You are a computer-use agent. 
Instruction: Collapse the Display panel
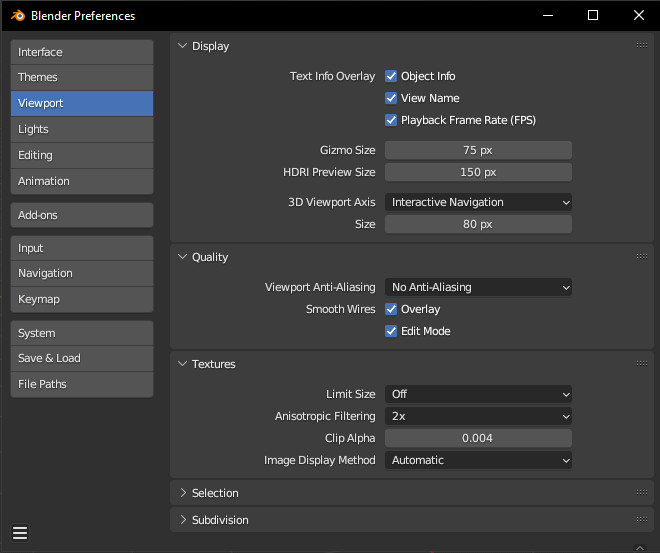click(182, 46)
